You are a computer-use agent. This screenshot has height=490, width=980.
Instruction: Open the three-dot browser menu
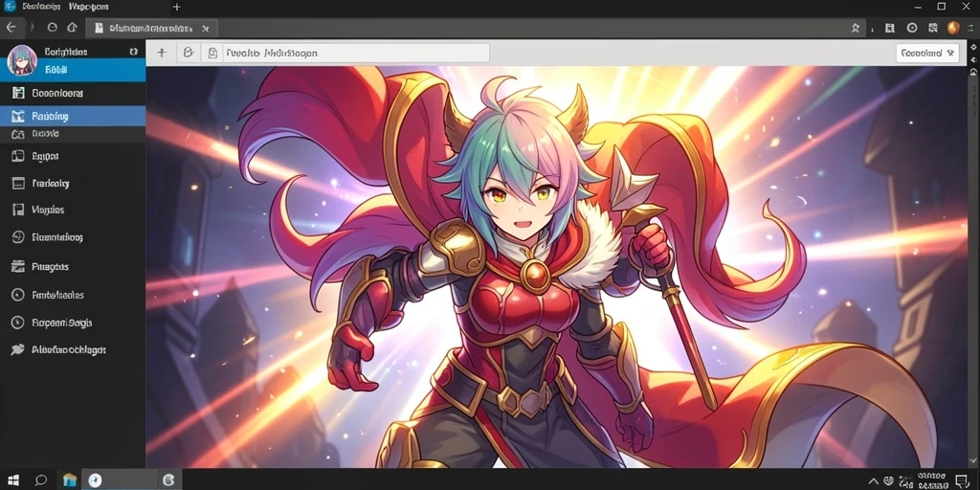pyautogui.click(x=972, y=28)
